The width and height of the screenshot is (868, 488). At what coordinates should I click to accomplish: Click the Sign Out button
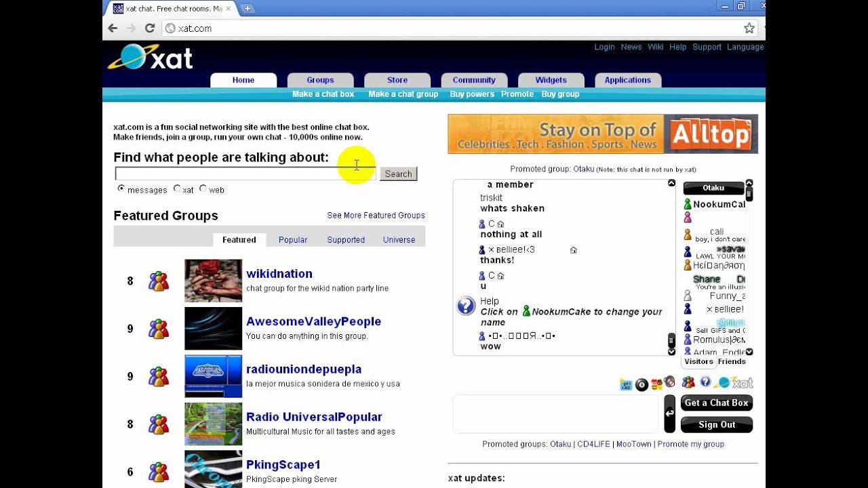717,425
